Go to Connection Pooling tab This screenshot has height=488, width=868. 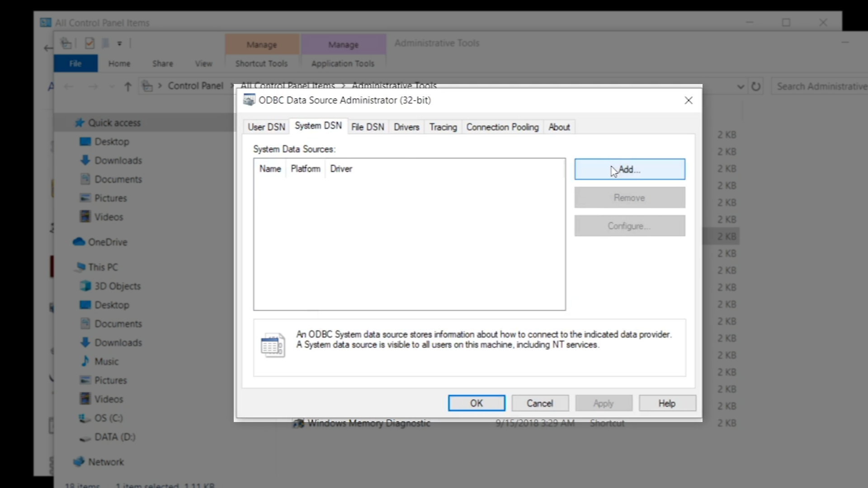502,127
